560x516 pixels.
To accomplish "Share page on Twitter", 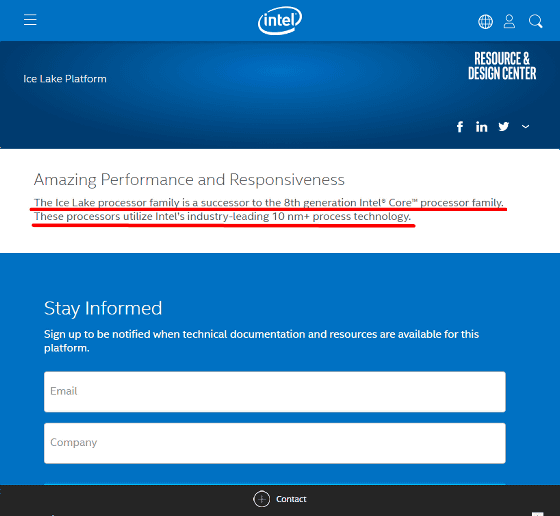I will click(504, 126).
